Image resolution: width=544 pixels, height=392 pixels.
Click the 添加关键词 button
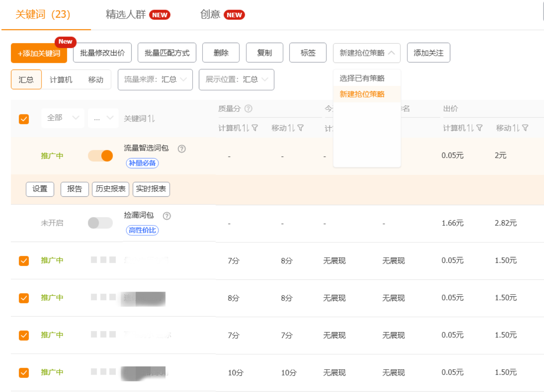pos(39,53)
